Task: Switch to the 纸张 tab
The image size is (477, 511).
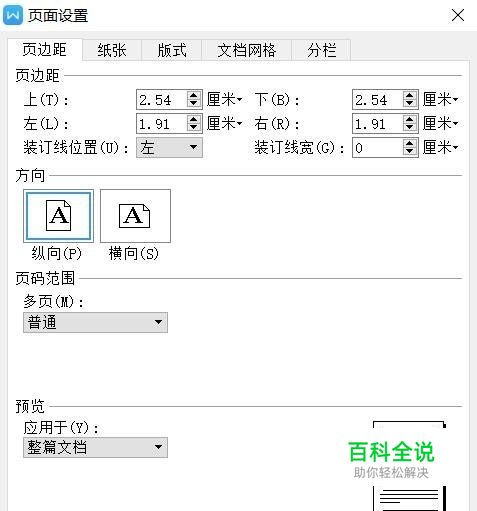Action: point(112,50)
